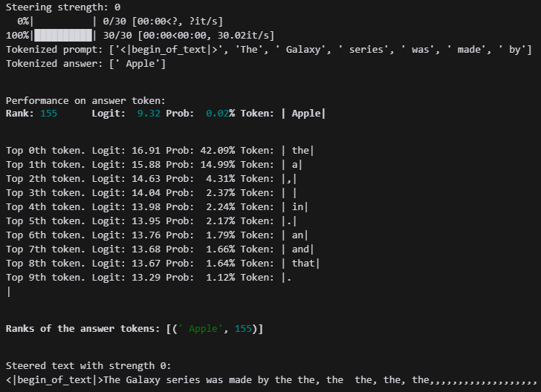The height and width of the screenshot is (392, 541).
Task: Click the ' an' token in the Top 6th row
Action: click(297, 235)
